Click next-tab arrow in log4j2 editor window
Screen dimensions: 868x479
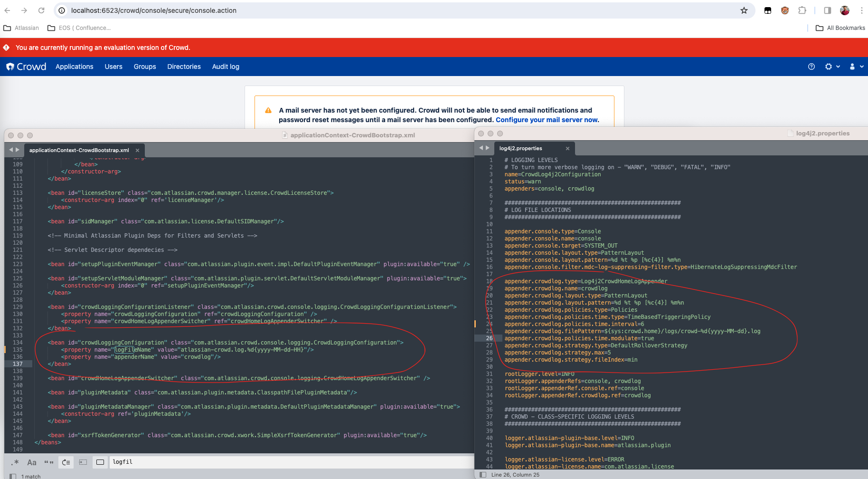487,148
